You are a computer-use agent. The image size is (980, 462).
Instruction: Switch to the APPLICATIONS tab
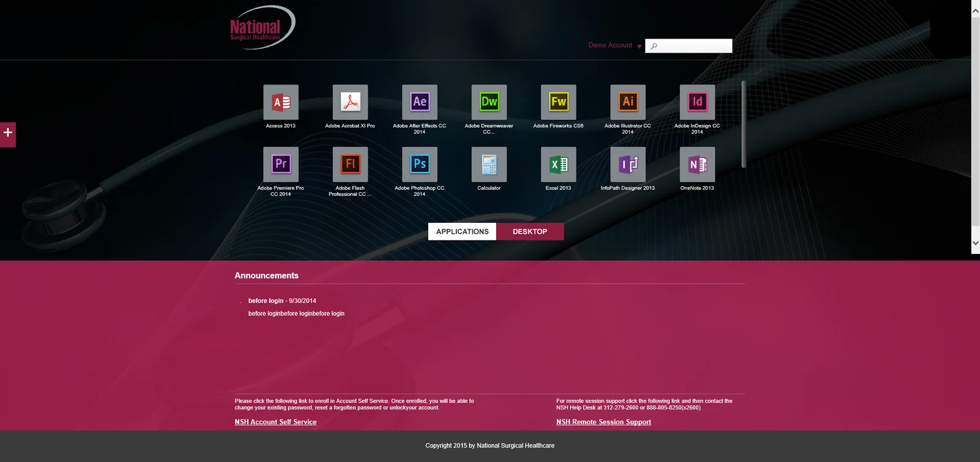[462, 231]
